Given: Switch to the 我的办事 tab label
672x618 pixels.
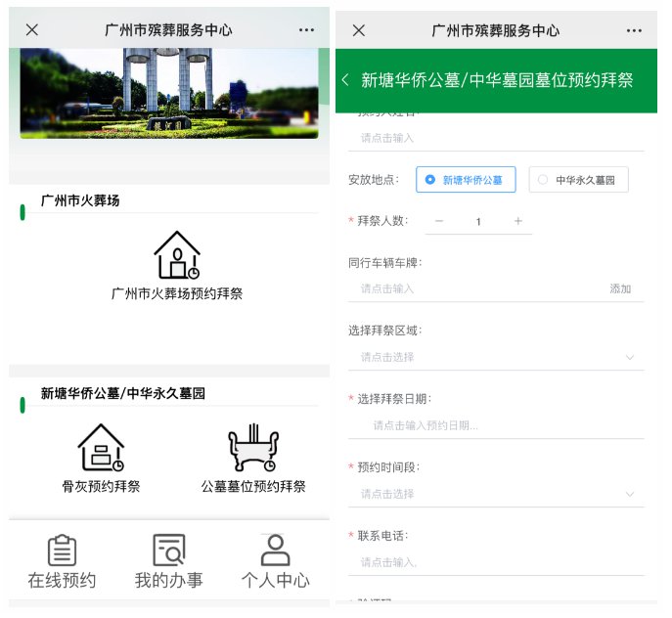Looking at the screenshot, I should [x=169, y=580].
